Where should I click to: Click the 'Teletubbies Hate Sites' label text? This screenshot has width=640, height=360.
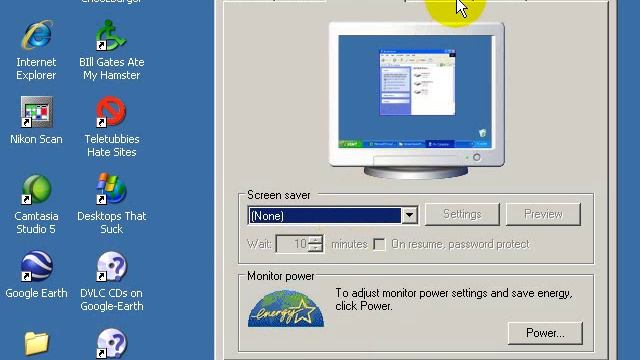pos(111,146)
